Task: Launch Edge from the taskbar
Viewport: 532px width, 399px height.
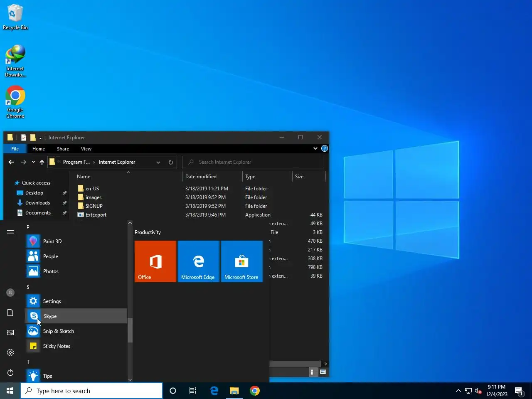Action: coord(214,391)
